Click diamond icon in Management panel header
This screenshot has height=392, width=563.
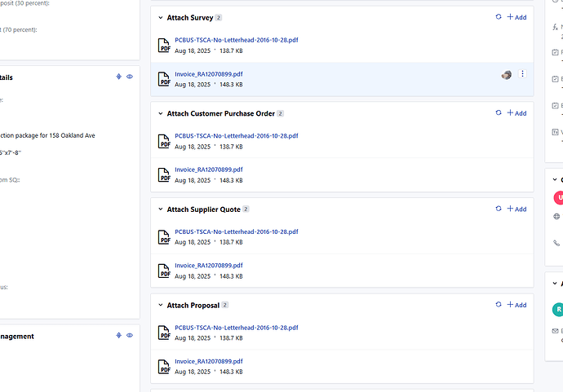tap(119, 336)
